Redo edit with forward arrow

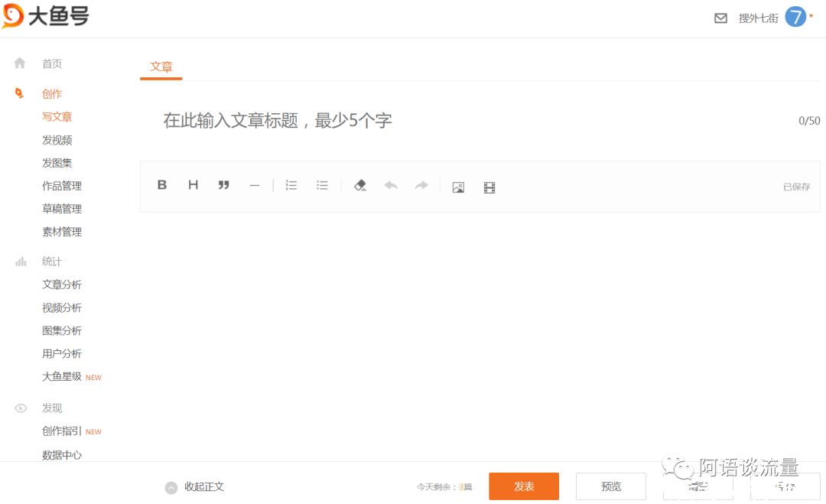coord(421,185)
